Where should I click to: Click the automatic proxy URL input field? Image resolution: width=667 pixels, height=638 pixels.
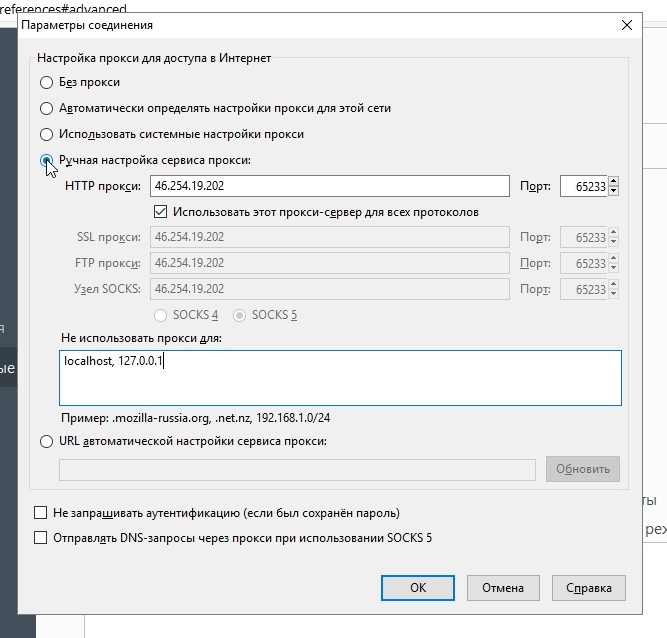(x=297, y=470)
